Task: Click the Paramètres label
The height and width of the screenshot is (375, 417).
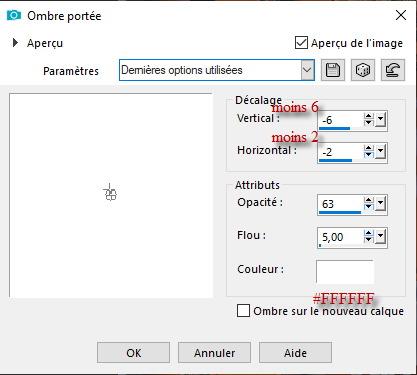Action: (71, 71)
